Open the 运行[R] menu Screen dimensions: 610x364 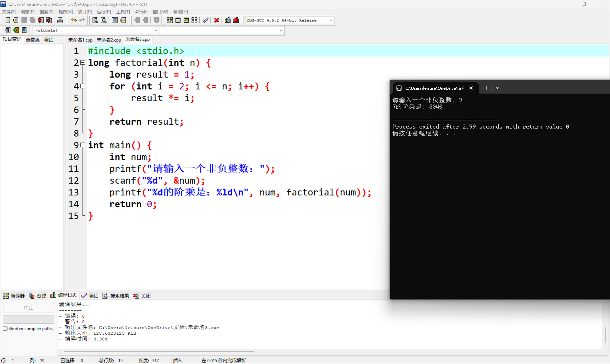(103, 11)
